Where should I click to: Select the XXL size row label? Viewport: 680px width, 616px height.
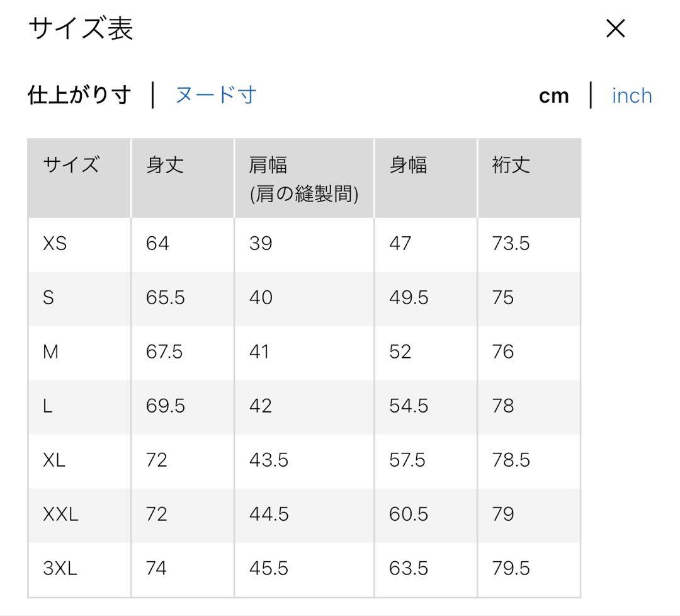(x=60, y=514)
